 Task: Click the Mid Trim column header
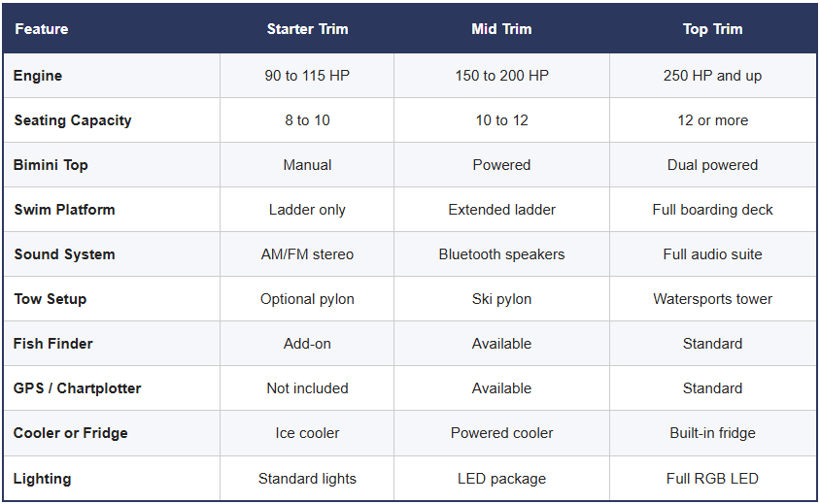(501, 29)
